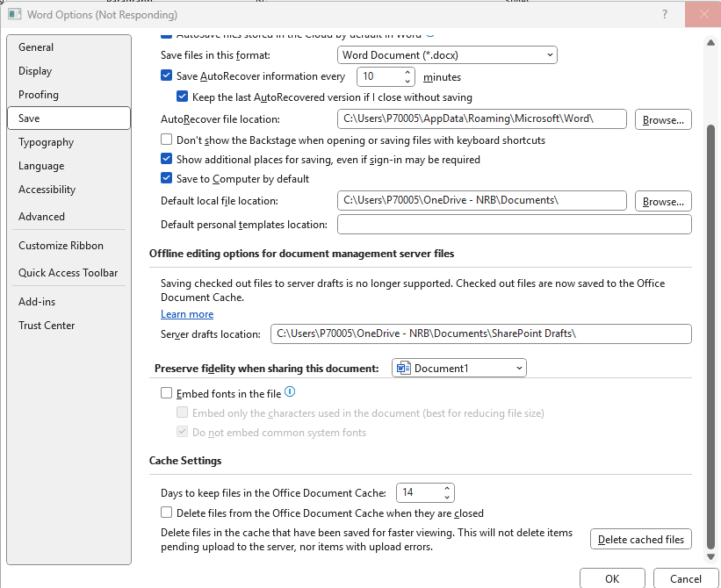Click OK to confirm options
721x588 pixels.
pos(612,578)
